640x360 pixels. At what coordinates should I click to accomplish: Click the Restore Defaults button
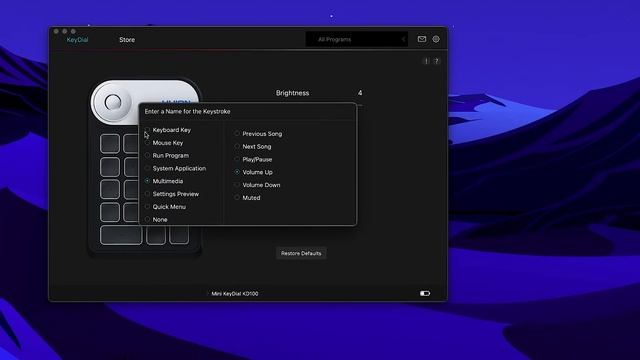[x=301, y=253]
